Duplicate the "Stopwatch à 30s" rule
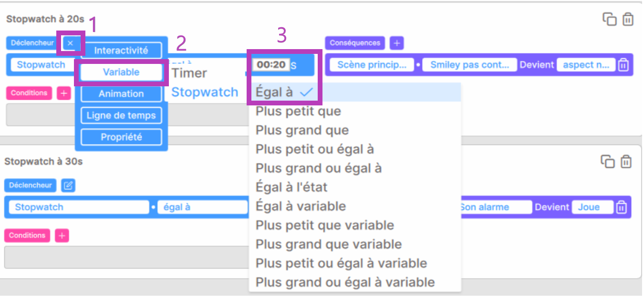644x300 pixels. pyautogui.click(x=608, y=162)
